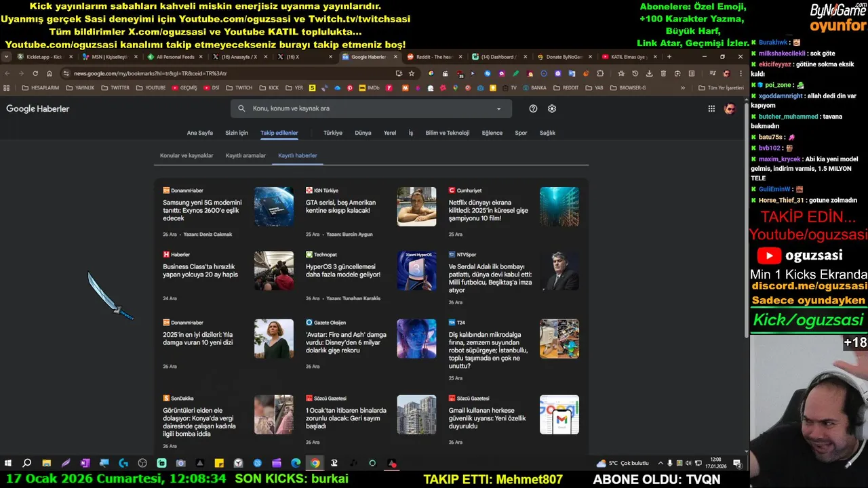Open HyperOS 3 güncellemesi article
Screen dimensions: 868x488
pyautogui.click(x=343, y=270)
